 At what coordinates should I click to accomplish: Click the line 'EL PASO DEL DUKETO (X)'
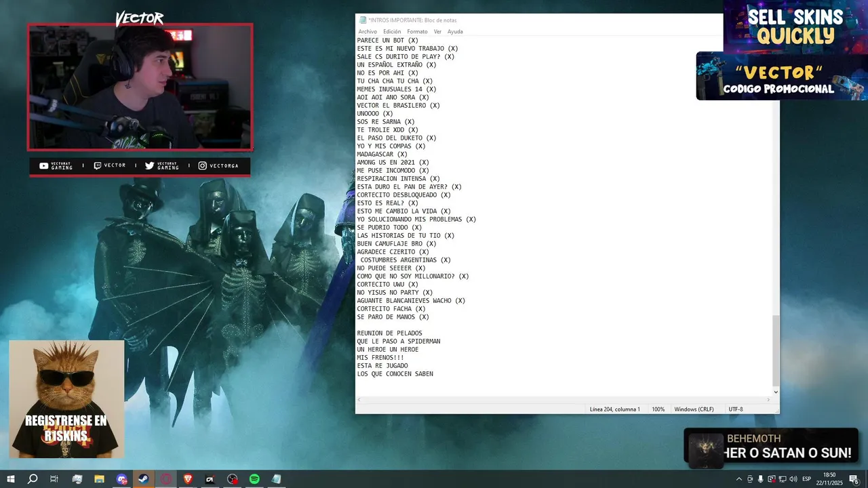tap(397, 138)
